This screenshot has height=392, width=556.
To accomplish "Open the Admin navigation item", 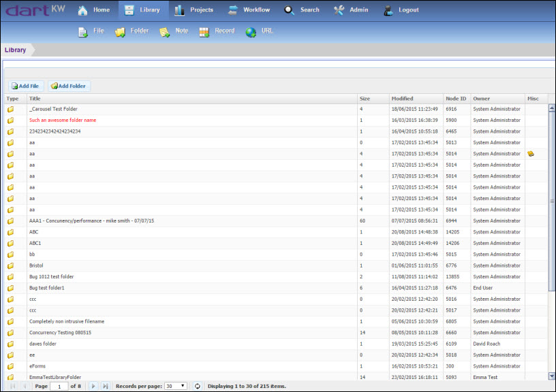I will pyautogui.click(x=351, y=10).
